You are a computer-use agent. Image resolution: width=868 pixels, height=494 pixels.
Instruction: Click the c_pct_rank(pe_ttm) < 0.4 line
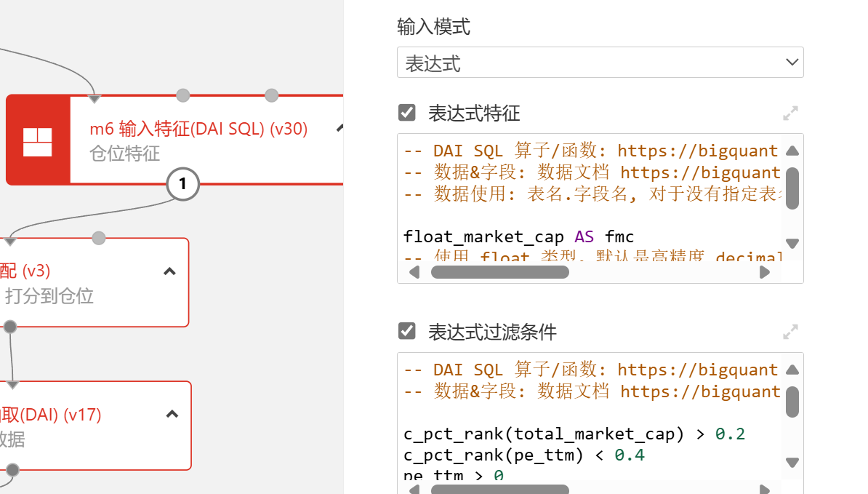[524, 455]
